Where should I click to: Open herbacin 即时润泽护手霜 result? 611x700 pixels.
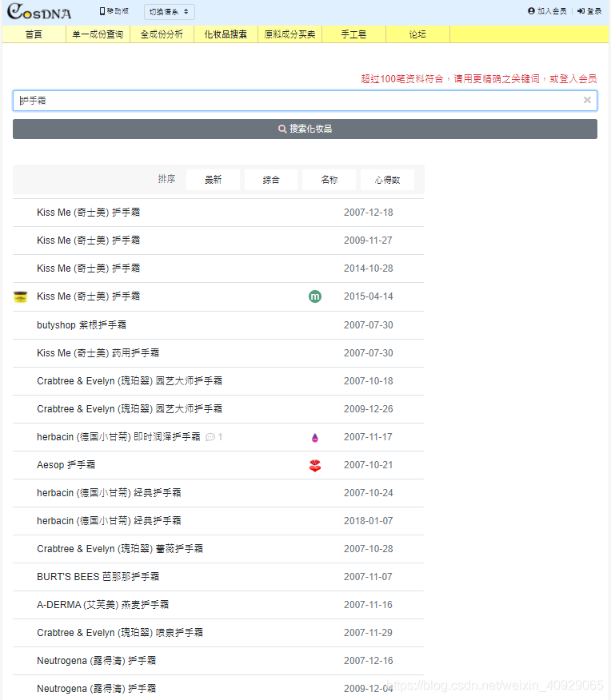(x=118, y=437)
